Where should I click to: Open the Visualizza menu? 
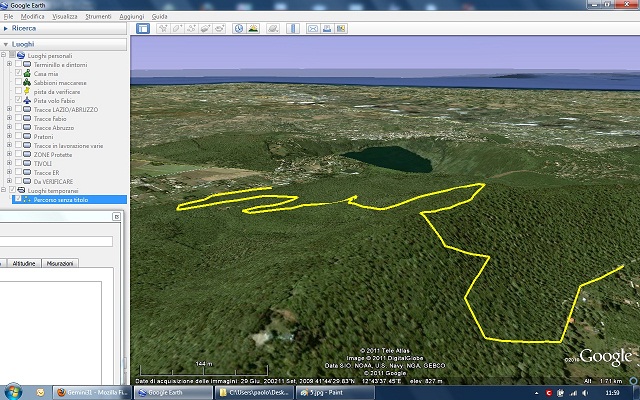coord(64,16)
